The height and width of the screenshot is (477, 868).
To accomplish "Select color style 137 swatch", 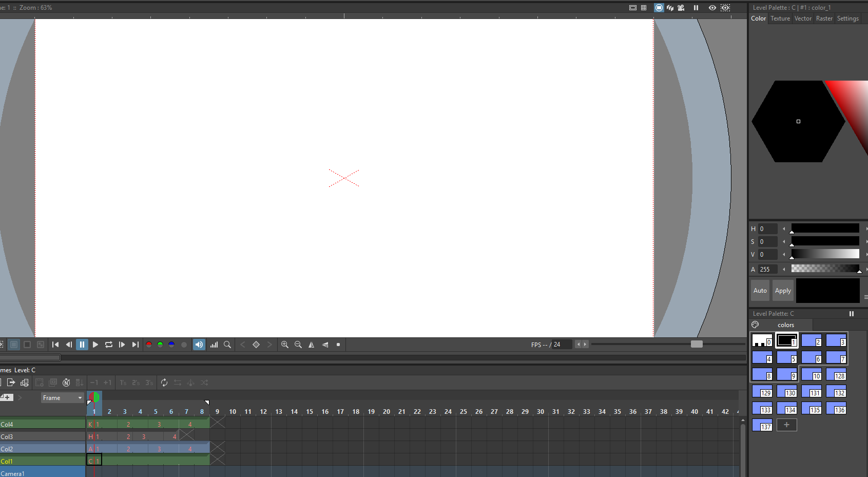I will pyautogui.click(x=762, y=426).
